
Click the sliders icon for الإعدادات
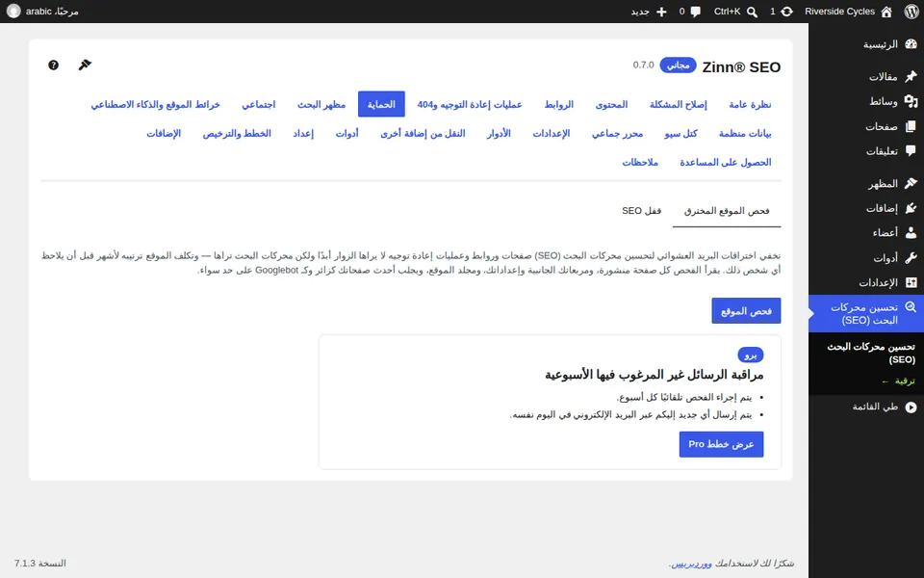(911, 282)
